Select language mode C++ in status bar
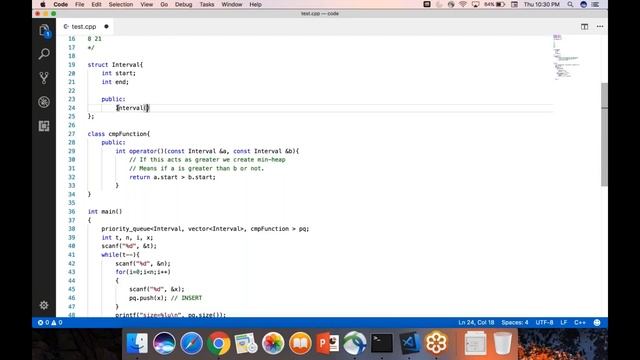 coord(580,322)
